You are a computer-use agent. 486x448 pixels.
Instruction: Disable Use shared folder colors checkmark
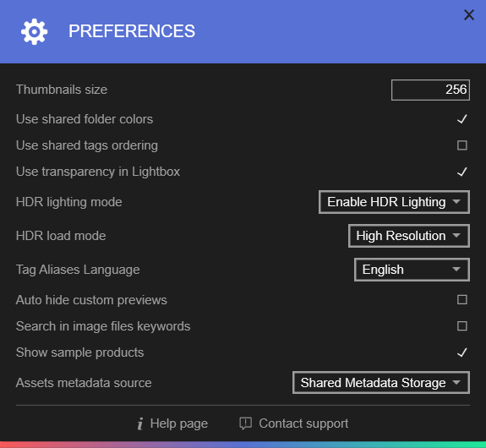pyautogui.click(x=461, y=119)
